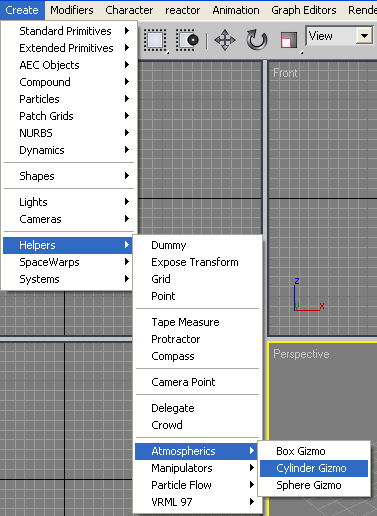The width and height of the screenshot is (377, 516).
Task: Open the Cameras submenu
Action: [68, 219]
